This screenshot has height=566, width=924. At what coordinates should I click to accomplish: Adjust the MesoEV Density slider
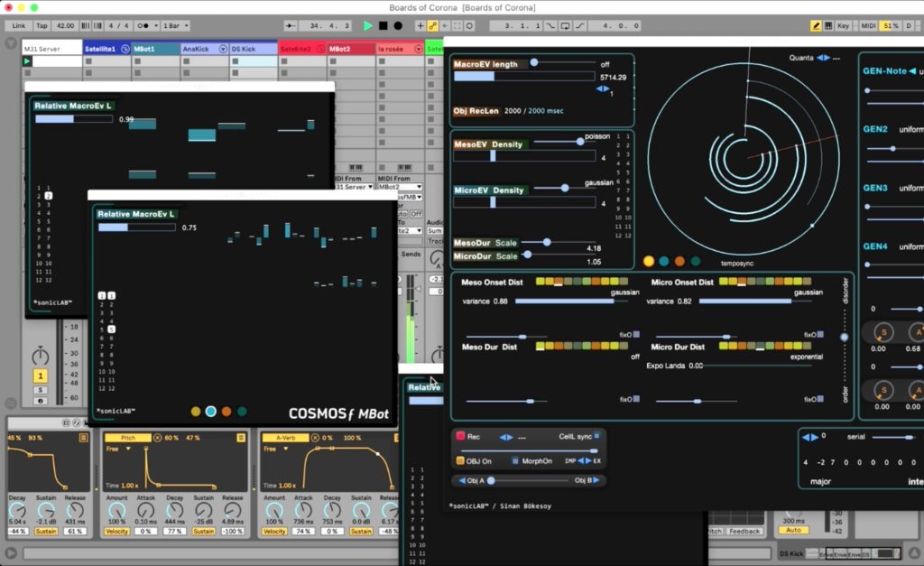click(x=579, y=142)
